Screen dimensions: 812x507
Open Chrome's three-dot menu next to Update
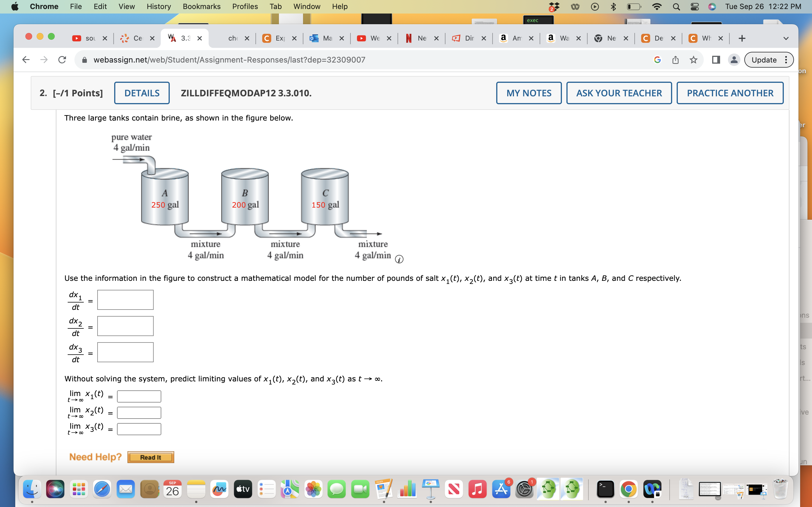[786, 60]
